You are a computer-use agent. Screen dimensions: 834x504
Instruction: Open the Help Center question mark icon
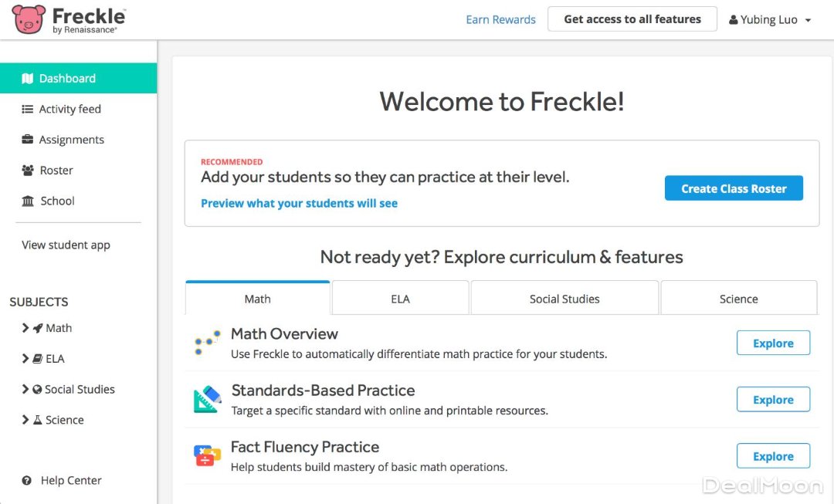point(27,481)
